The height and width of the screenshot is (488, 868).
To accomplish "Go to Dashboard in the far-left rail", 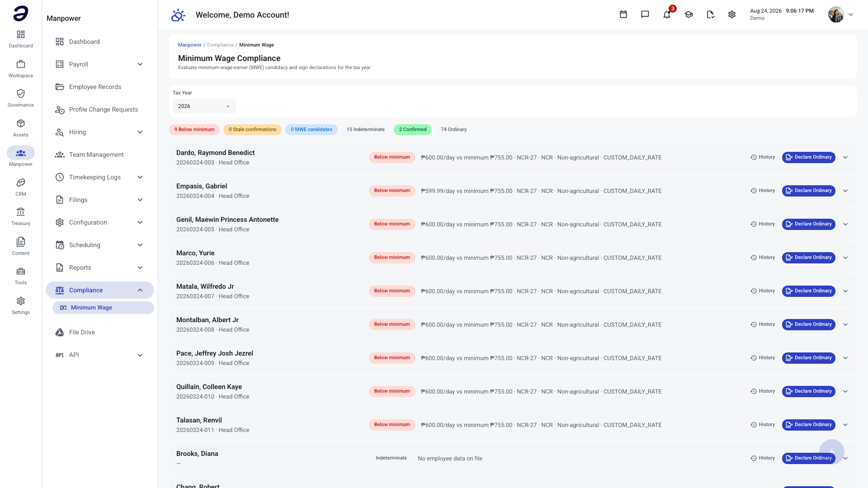I will (x=21, y=39).
